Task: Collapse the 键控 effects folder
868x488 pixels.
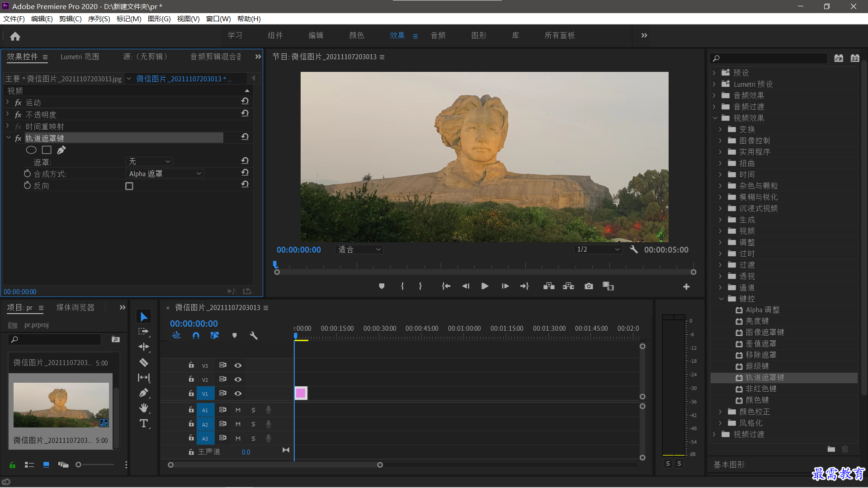Action: [721, 299]
